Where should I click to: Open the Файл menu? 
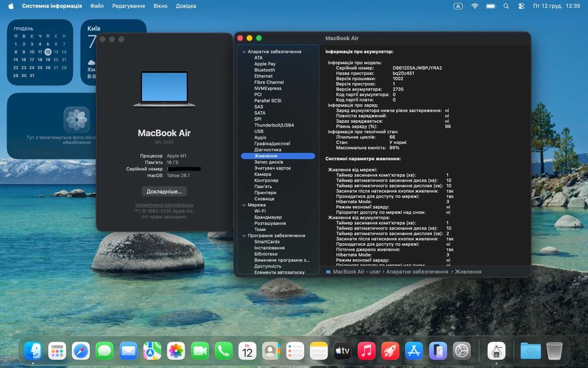pos(97,6)
